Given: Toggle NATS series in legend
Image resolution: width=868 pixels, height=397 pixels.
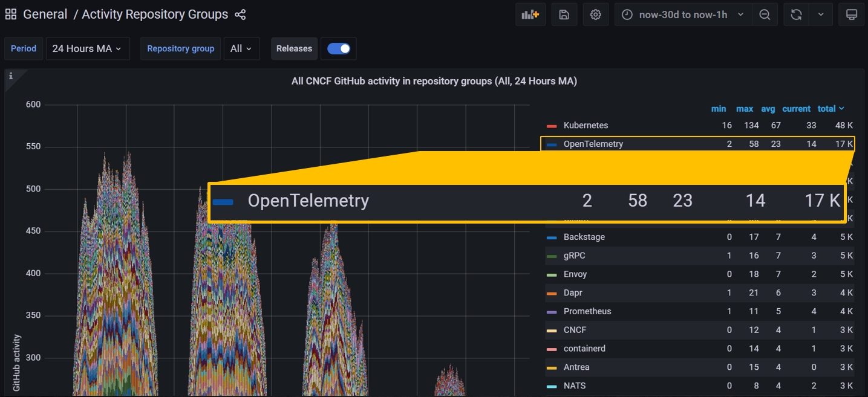Looking at the screenshot, I should click(x=574, y=386).
